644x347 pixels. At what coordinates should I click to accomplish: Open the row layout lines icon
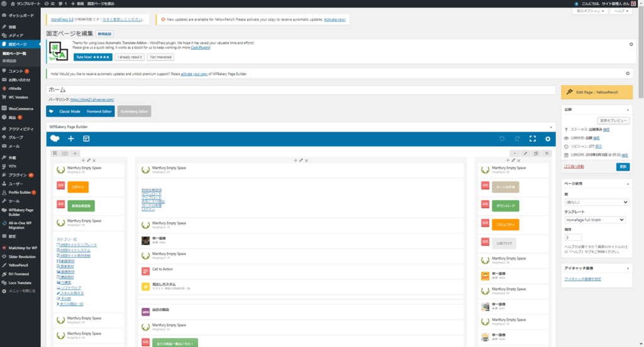[x=65, y=154]
